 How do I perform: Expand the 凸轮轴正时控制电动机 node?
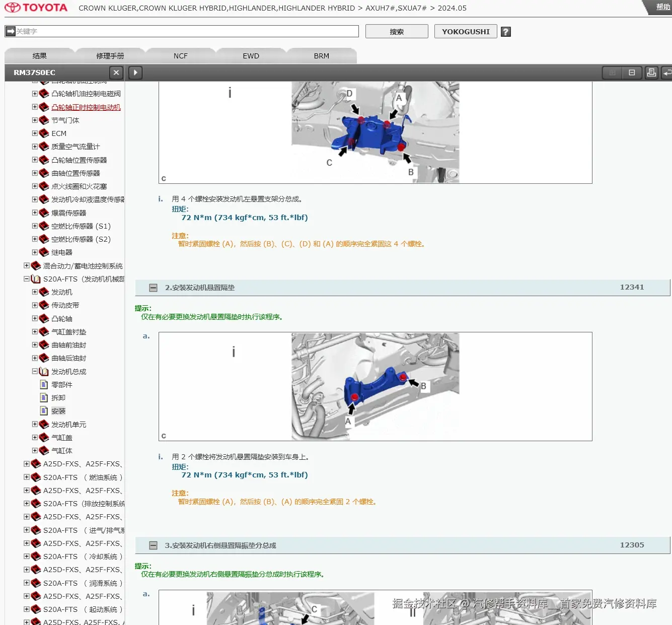[35, 107]
